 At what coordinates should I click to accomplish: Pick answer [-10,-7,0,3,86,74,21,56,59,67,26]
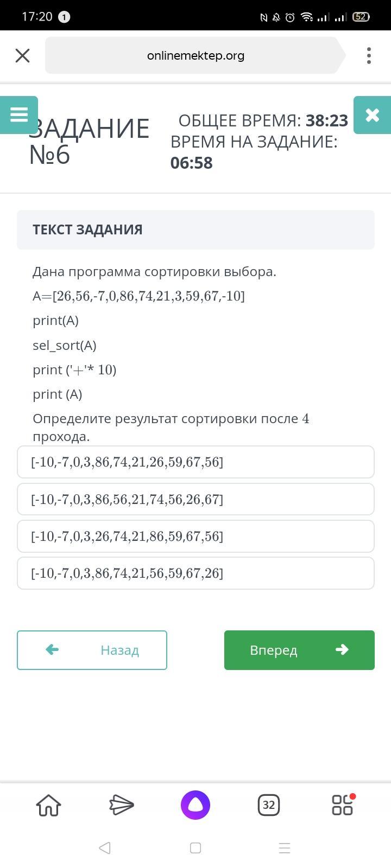[x=195, y=573]
